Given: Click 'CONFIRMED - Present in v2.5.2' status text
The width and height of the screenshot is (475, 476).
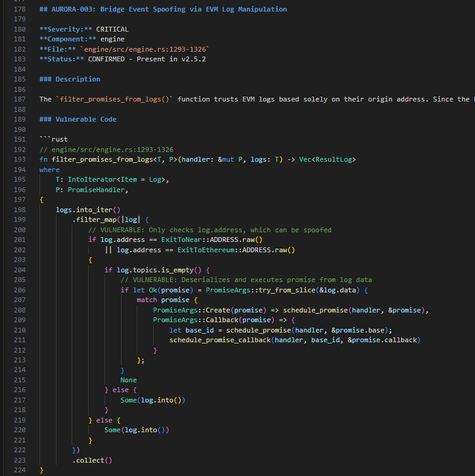Looking at the screenshot, I should click(147, 59).
